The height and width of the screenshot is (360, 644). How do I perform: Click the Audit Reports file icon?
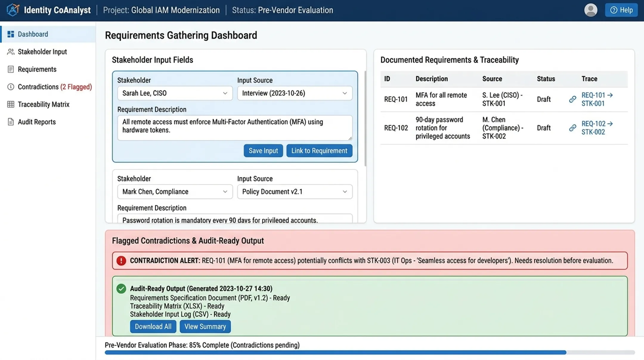(11, 122)
